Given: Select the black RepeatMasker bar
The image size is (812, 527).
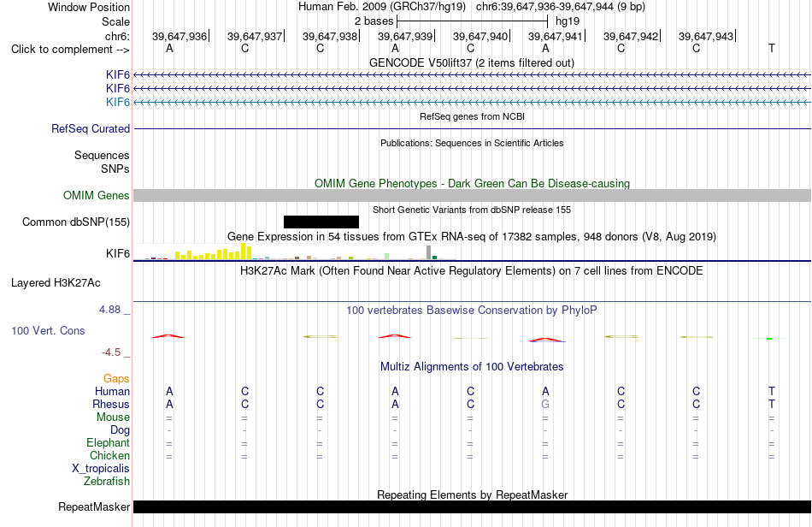Looking at the screenshot, I should point(472,506).
